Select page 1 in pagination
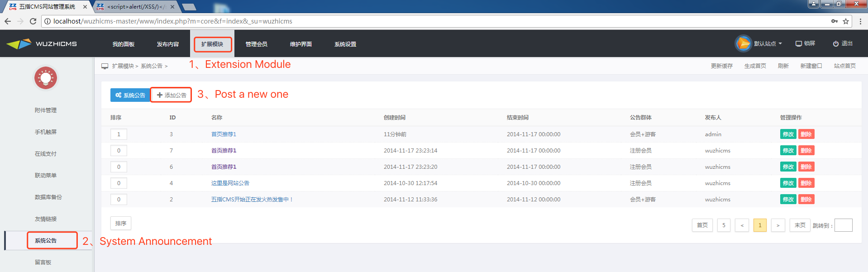The height and width of the screenshot is (272, 868). coord(760,225)
